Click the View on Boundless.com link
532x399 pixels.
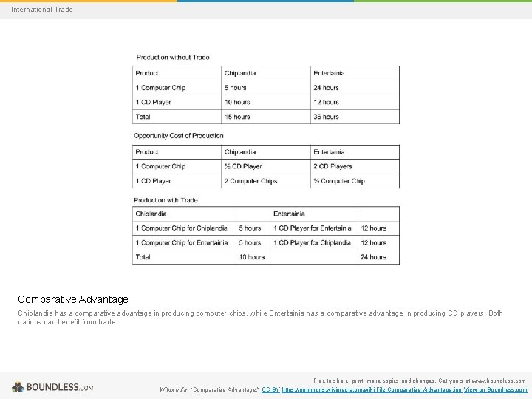point(495,389)
